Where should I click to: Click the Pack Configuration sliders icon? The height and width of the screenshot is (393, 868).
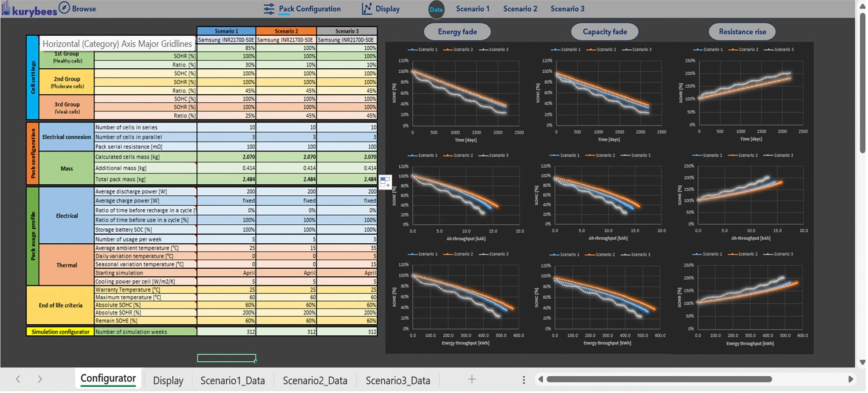point(269,9)
